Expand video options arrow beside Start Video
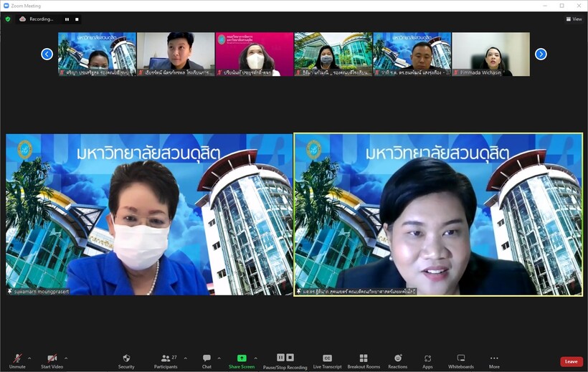 [x=66, y=358]
